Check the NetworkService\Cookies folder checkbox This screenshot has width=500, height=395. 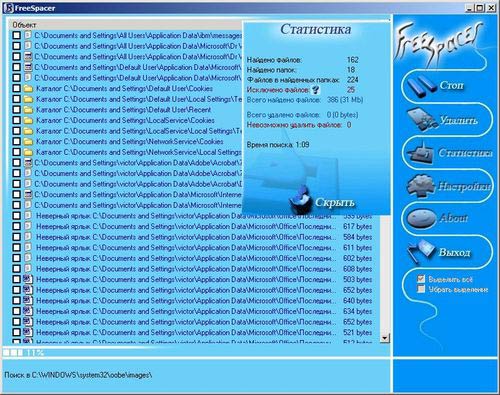coord(16,142)
